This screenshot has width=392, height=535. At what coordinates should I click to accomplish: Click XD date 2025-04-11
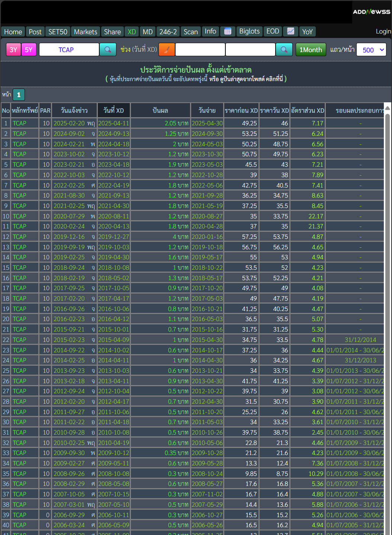tap(113, 123)
